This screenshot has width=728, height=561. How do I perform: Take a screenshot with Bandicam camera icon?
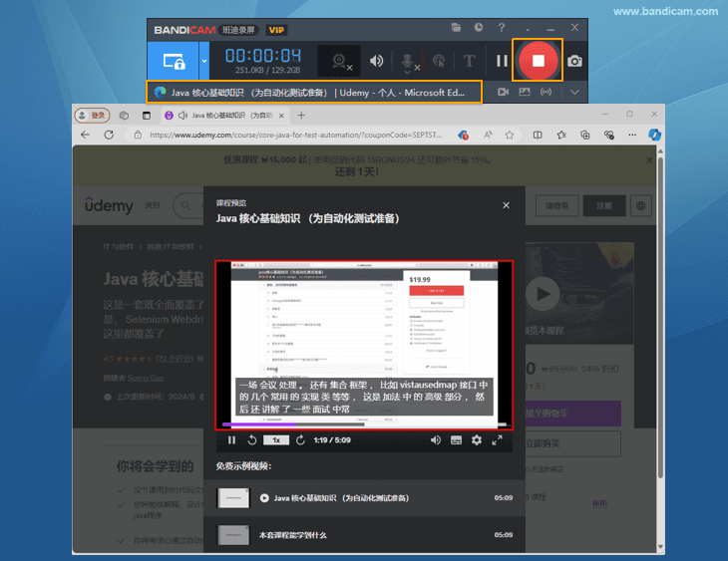[574, 61]
